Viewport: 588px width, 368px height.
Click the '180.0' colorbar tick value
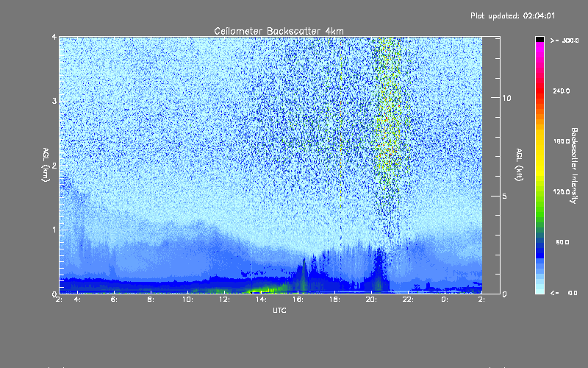point(562,141)
